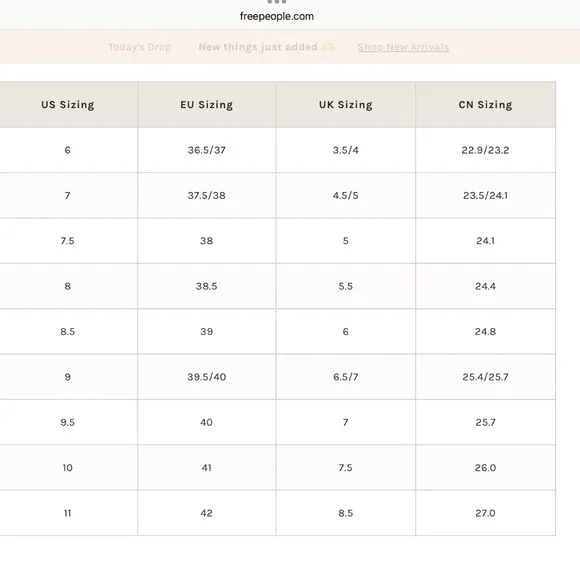This screenshot has width=580, height=580.
Task: Select the CN Sizing column header
Action: (x=485, y=105)
